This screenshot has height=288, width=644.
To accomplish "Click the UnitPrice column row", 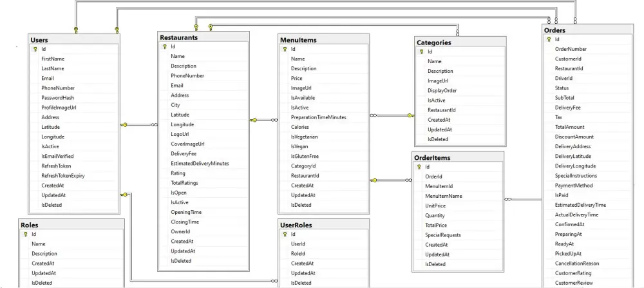I will coord(457,206).
